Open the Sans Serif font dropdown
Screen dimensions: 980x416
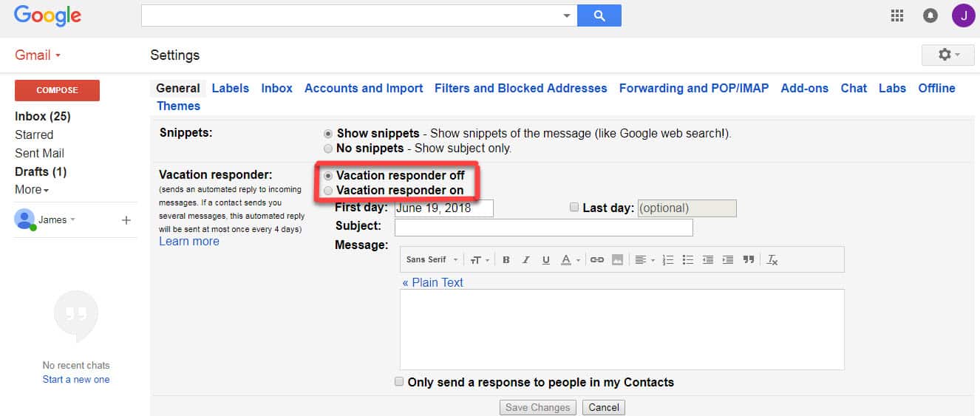pyautogui.click(x=432, y=259)
